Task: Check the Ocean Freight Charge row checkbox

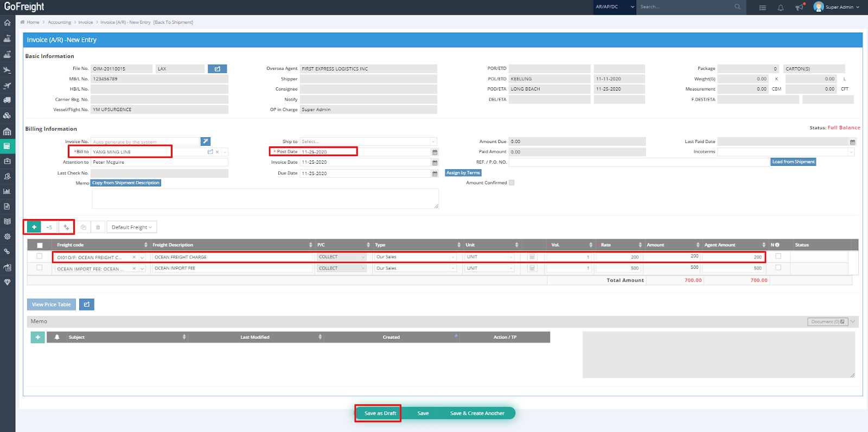Action: tap(39, 256)
